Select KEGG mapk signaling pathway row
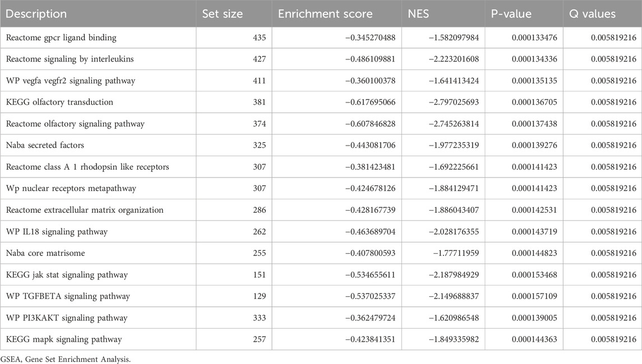Image resolution: width=642 pixels, height=364 pixels. point(321,339)
